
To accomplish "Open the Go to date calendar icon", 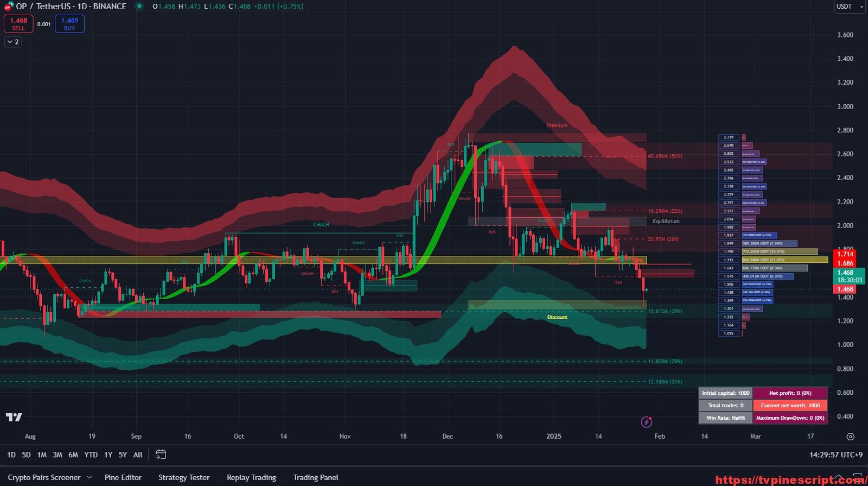I will [161, 455].
